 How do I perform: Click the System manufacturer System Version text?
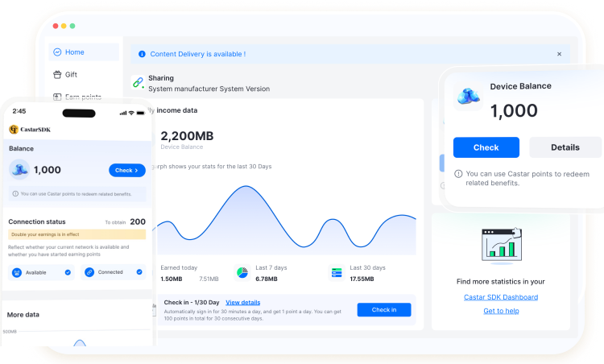tap(209, 89)
